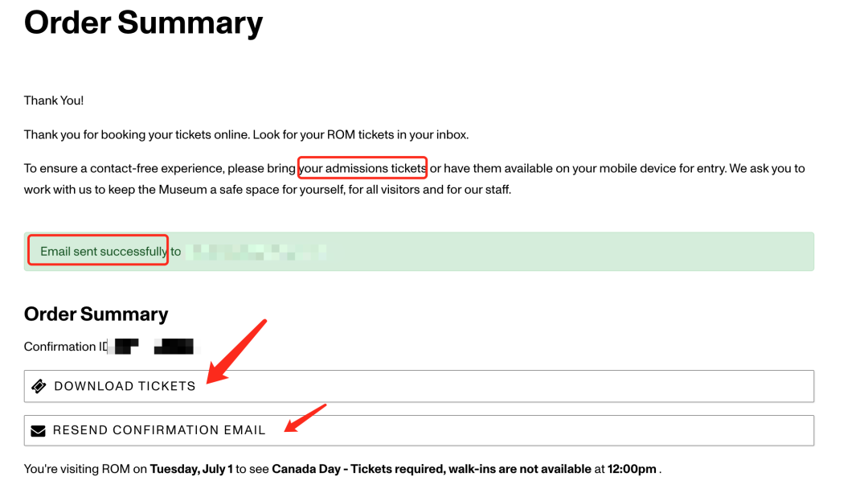The height and width of the screenshot is (493, 868).
Task: Click the 'Thank You!' text line
Action: tap(54, 101)
